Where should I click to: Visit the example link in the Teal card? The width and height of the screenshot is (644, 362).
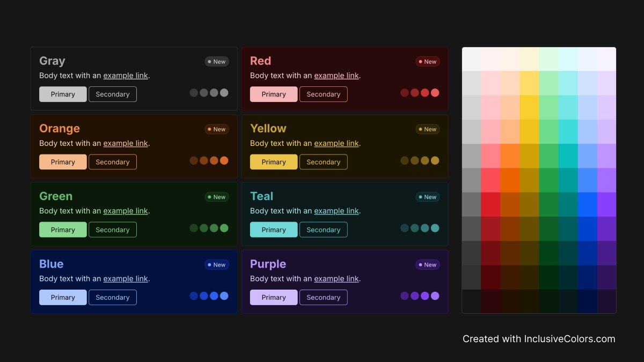click(x=336, y=211)
